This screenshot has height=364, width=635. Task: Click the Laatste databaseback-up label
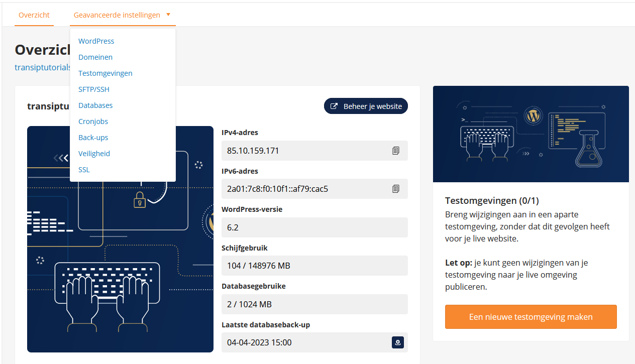pyautogui.click(x=266, y=325)
